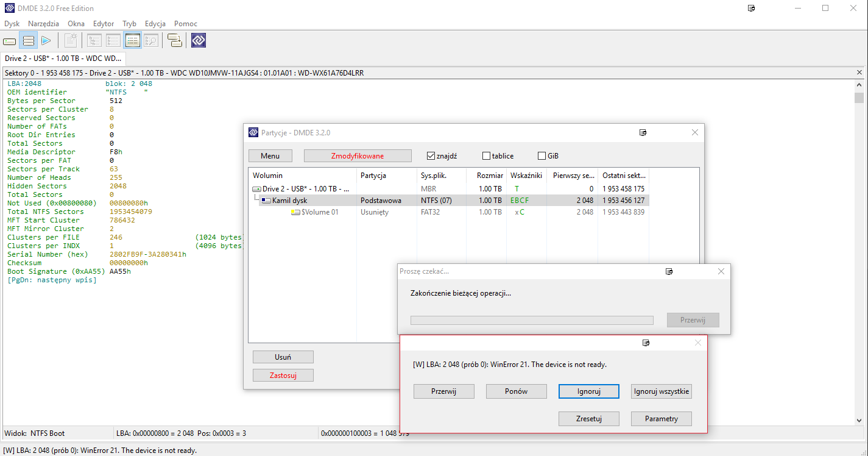Open the partitions toolbar icon
Viewport: 868px width, 456px height.
pos(28,41)
